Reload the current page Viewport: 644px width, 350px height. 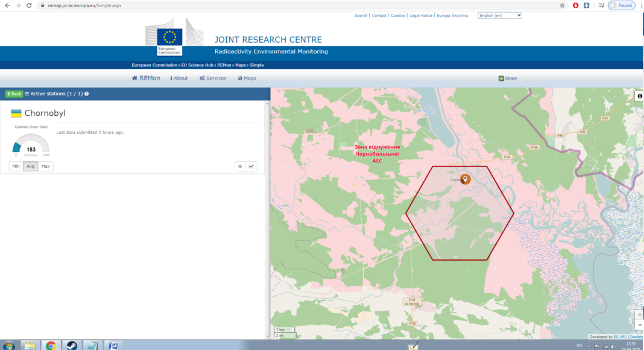point(29,5)
